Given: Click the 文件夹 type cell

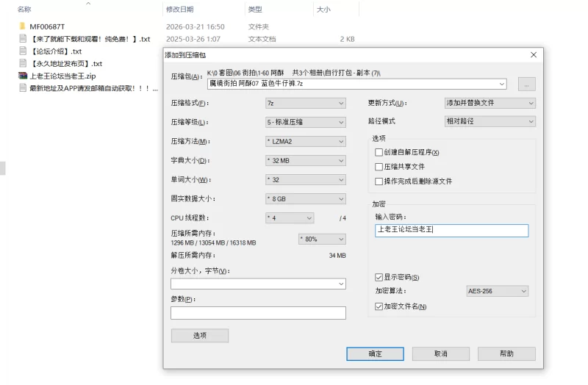Looking at the screenshot, I should 259,26.
